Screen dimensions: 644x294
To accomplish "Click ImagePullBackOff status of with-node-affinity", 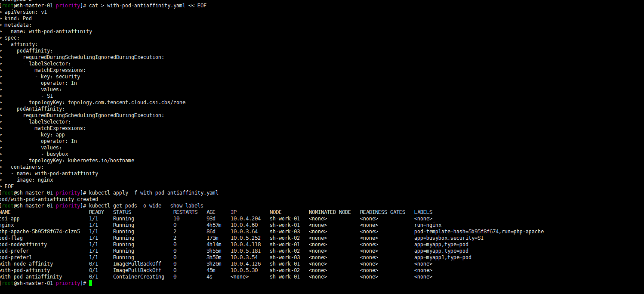I will pos(137,264).
